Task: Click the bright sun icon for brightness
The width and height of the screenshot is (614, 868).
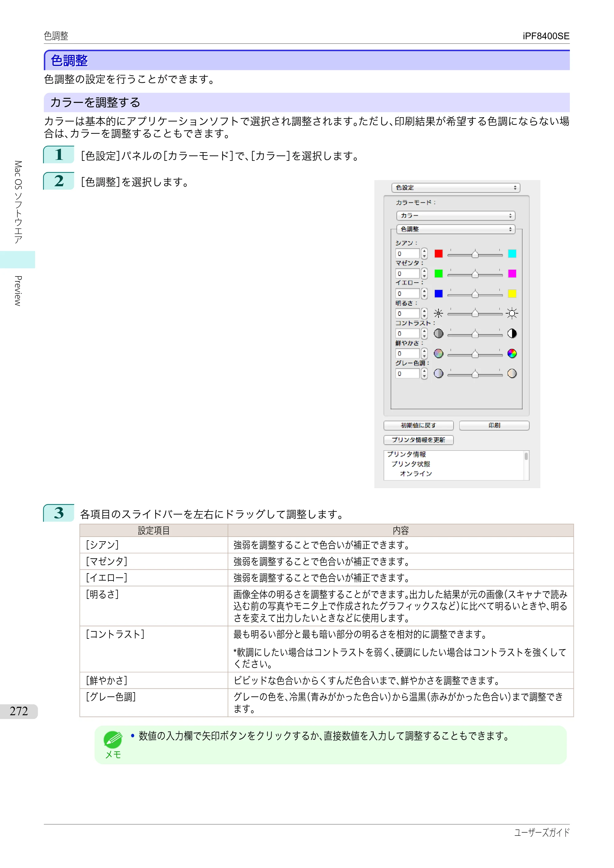Action: (x=512, y=313)
